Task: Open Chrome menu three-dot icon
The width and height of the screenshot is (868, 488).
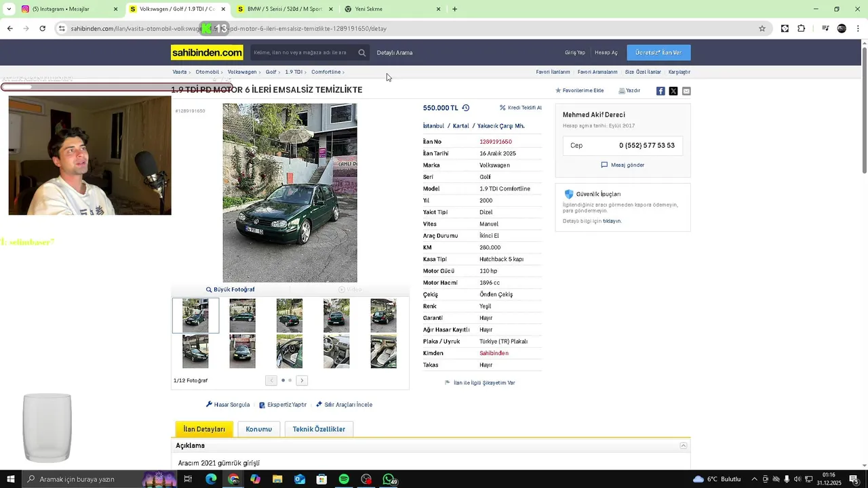Action: [x=859, y=28]
